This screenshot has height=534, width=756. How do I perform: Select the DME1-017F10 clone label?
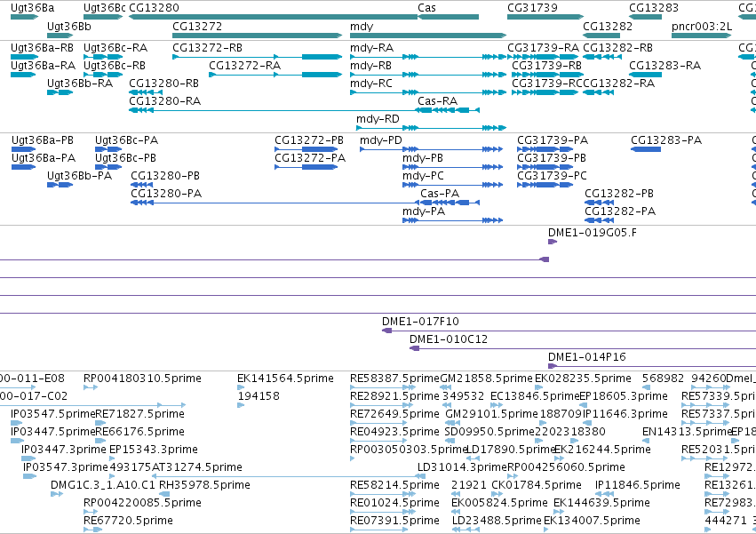420,322
